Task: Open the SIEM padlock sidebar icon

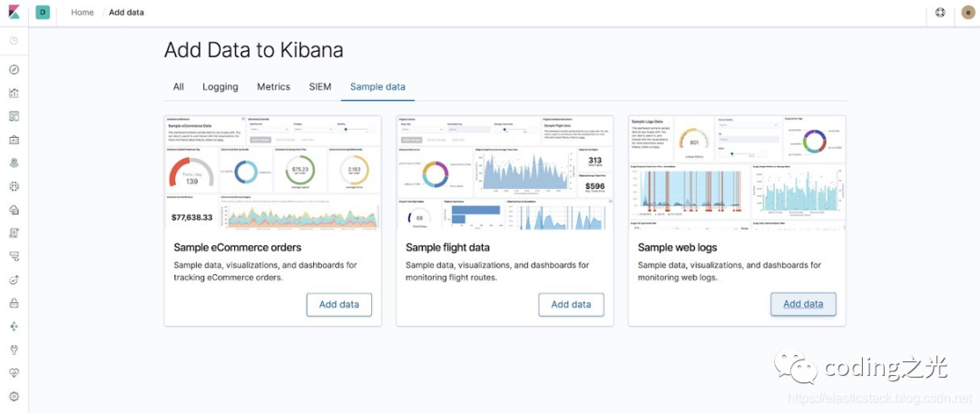Action: coord(14,302)
